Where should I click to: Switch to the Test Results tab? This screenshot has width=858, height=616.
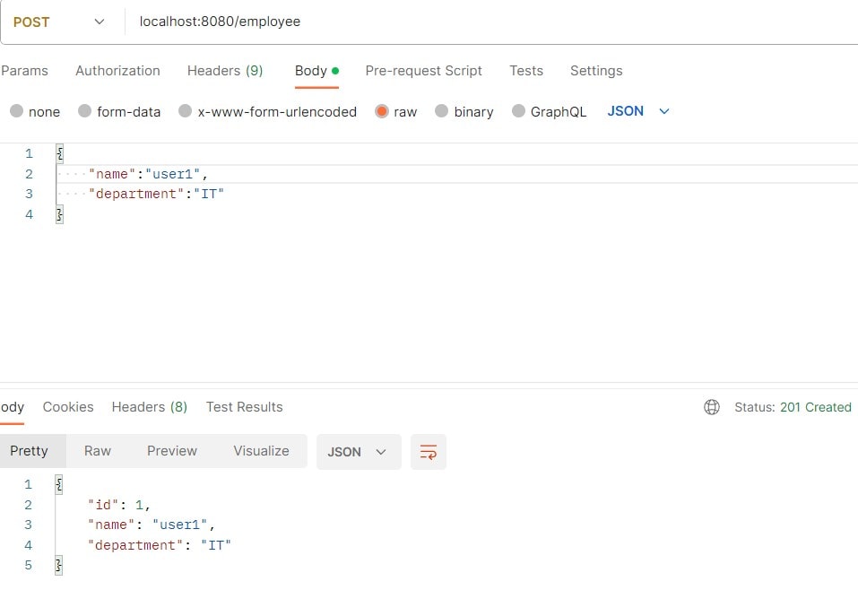244,407
